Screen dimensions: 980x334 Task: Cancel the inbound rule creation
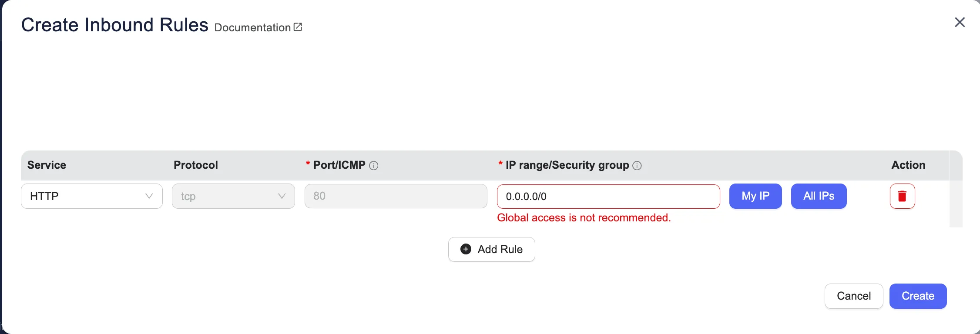point(853,296)
